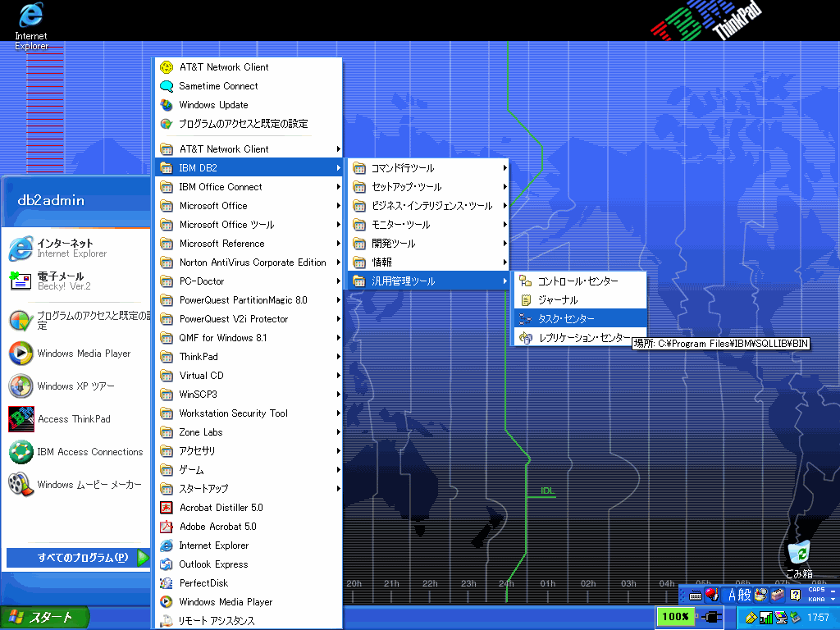
Task: Toggle the KANA indicator on language bar
Action: pyautogui.click(x=816, y=600)
